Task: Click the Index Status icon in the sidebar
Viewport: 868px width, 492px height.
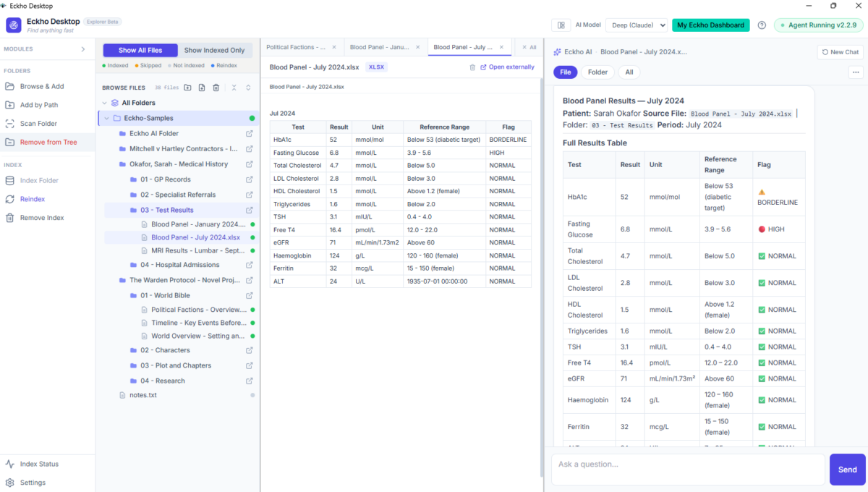Action: point(10,464)
